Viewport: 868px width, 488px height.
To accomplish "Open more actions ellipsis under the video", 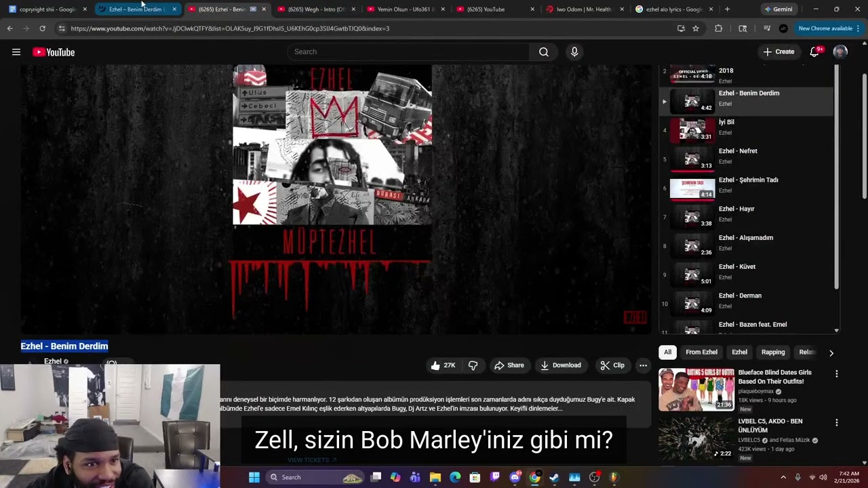I will (643, 365).
